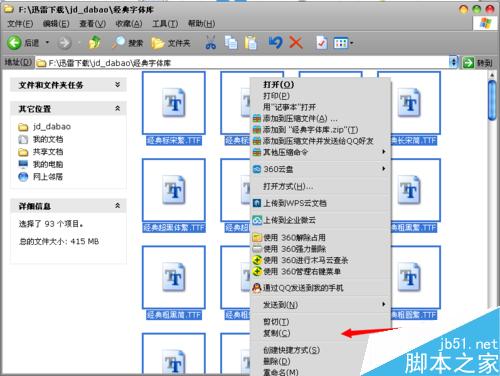Image resolution: width=500 pixels, height=376 pixels.
Task: Choose 添加到压缩文件(A) context entry
Action: pyautogui.click(x=320, y=119)
